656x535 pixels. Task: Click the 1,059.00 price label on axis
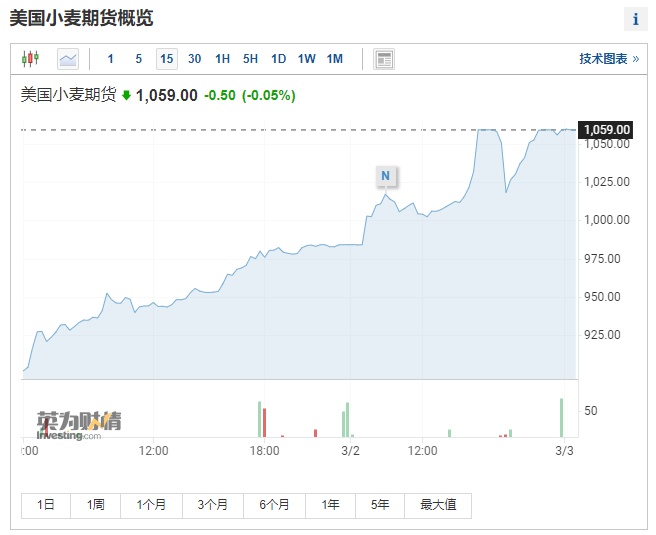point(607,129)
